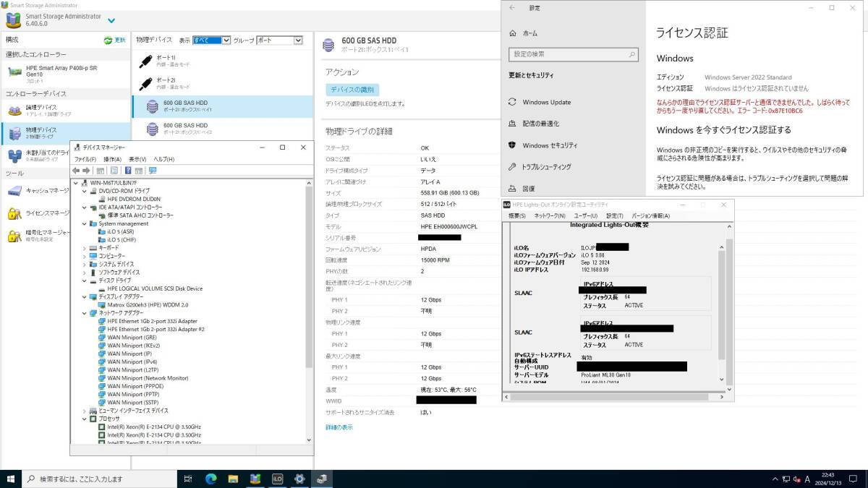Click the 詳細の表示 link

pyautogui.click(x=339, y=427)
